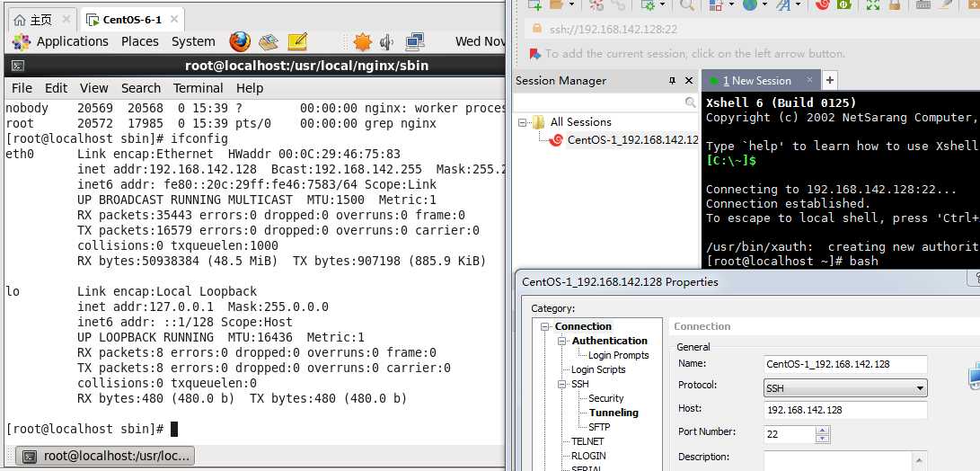
Task: Open the globe encoding dropdown arrow
Action: point(764,5)
